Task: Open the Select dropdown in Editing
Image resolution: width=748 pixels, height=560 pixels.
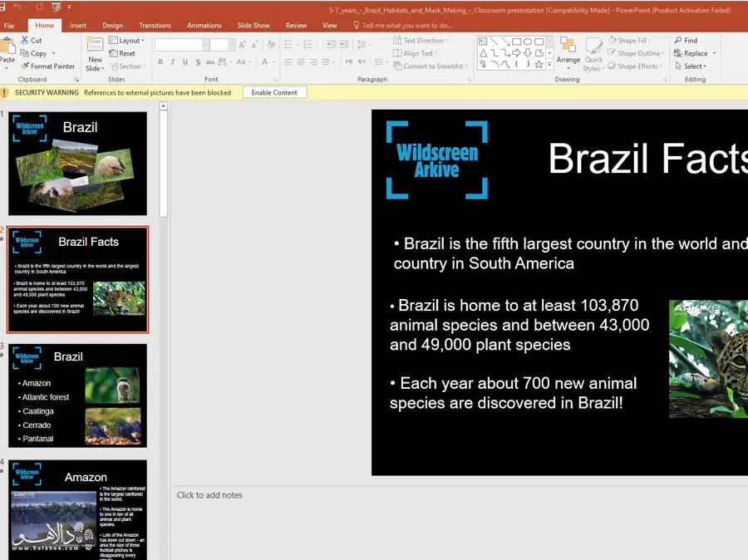Action: [691, 66]
